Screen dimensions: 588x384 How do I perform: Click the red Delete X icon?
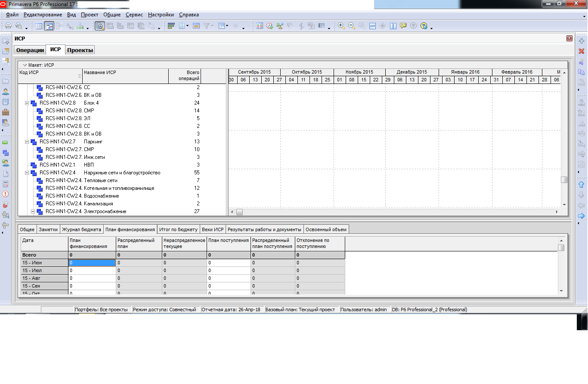581,51
